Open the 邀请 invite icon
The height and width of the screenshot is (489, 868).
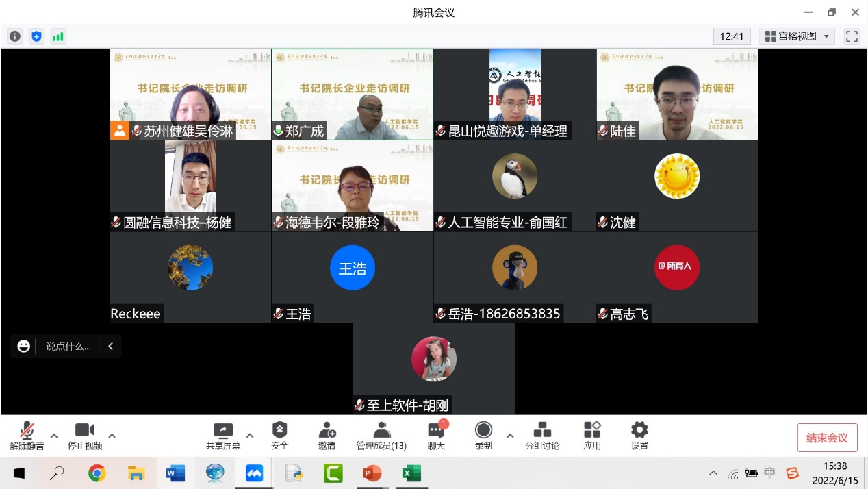pos(327,436)
